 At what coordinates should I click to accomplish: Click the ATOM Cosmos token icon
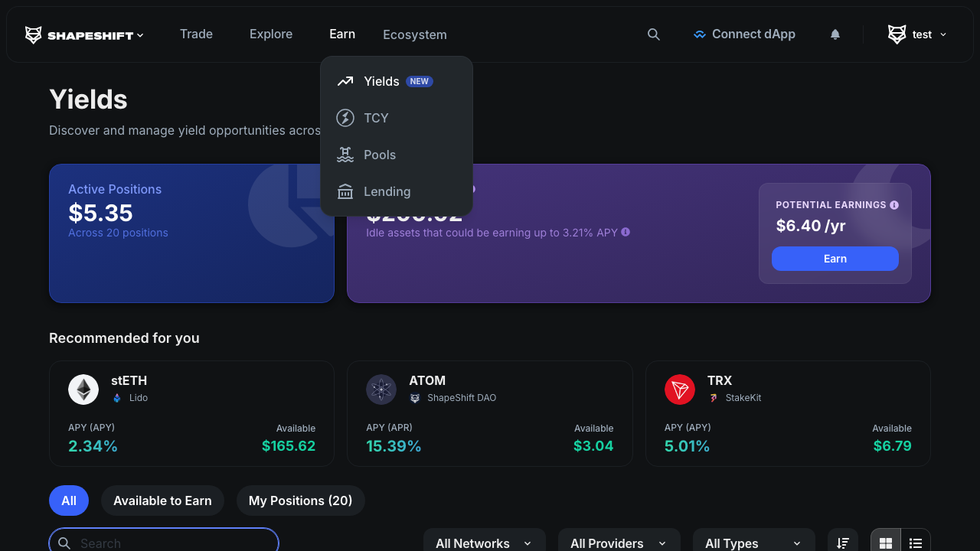click(381, 390)
